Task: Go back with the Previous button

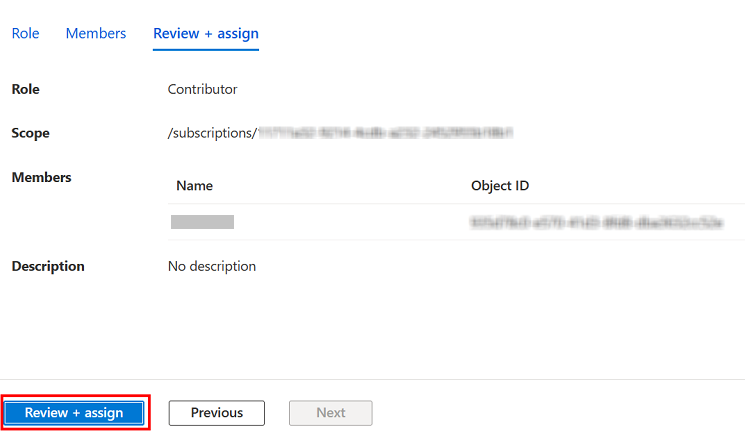Action: pos(217,412)
